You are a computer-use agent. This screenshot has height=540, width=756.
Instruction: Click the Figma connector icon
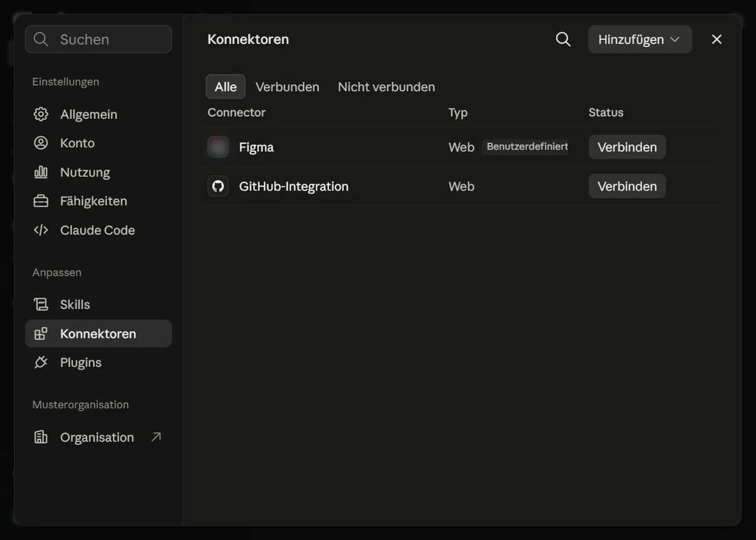pyautogui.click(x=218, y=147)
